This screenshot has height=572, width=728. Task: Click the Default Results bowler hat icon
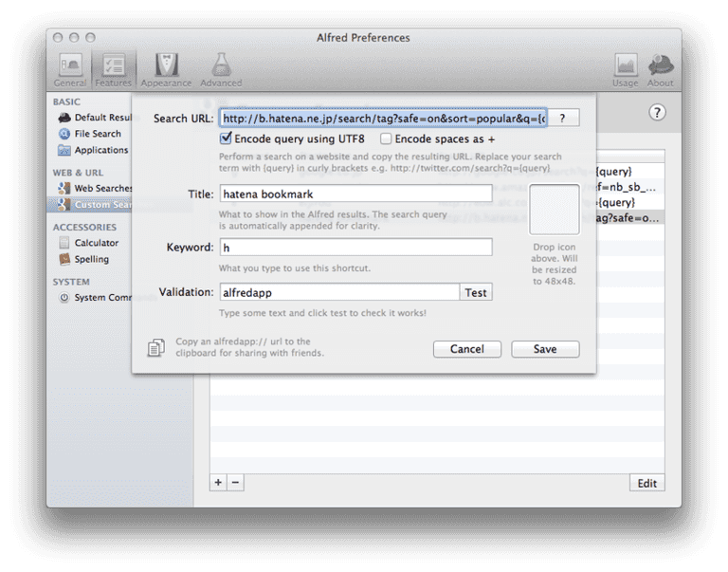pyautogui.click(x=64, y=118)
